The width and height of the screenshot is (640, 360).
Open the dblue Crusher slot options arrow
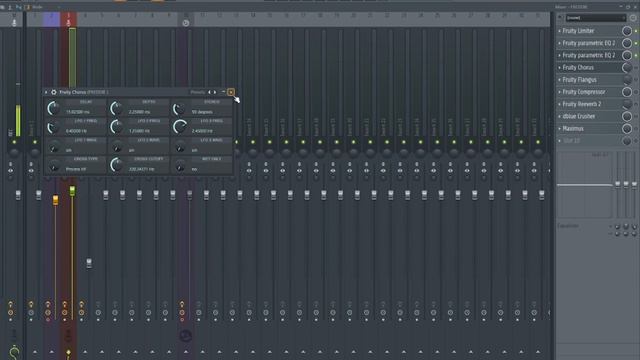(560, 117)
